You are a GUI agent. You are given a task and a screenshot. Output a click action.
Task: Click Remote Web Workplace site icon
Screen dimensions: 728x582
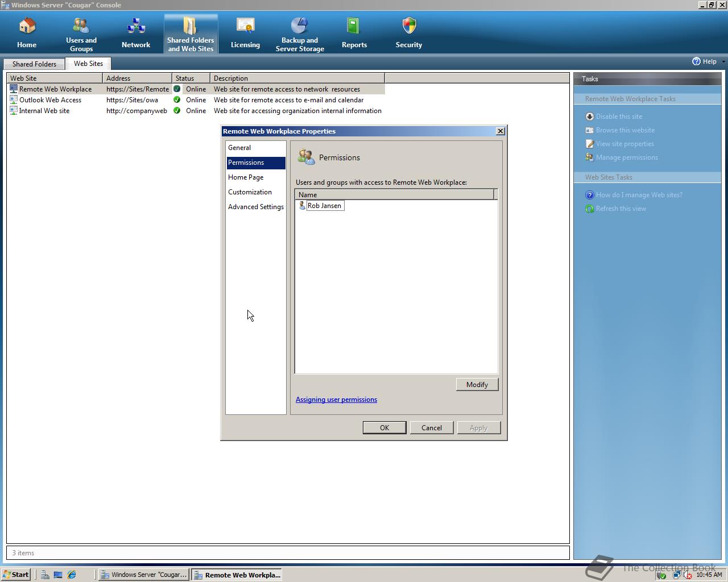[x=14, y=89]
